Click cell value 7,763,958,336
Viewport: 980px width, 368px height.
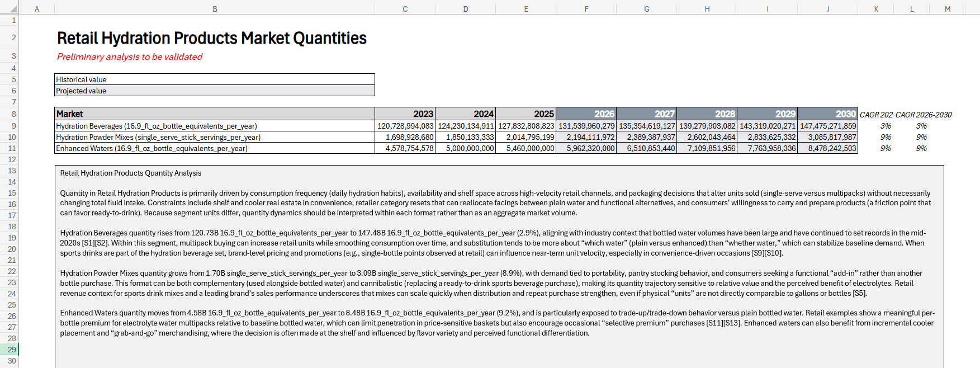[x=767, y=148]
